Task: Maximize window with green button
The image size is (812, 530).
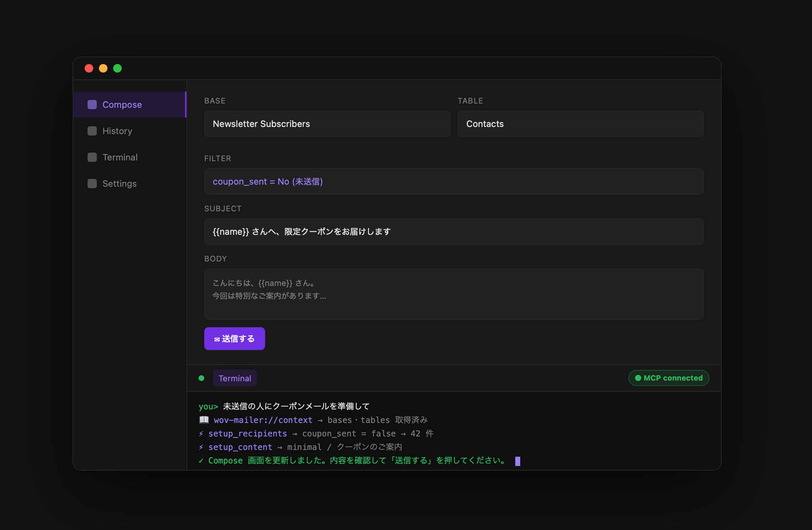Action: tap(117, 68)
